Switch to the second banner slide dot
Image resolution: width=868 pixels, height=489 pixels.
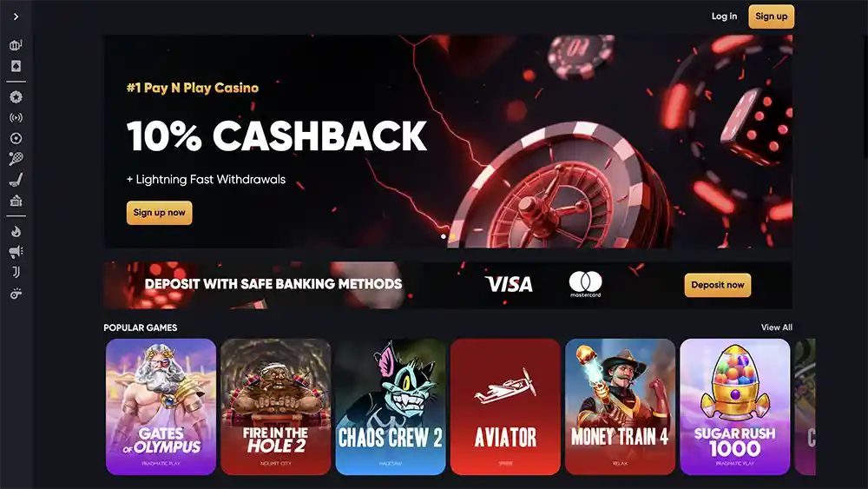(452, 236)
